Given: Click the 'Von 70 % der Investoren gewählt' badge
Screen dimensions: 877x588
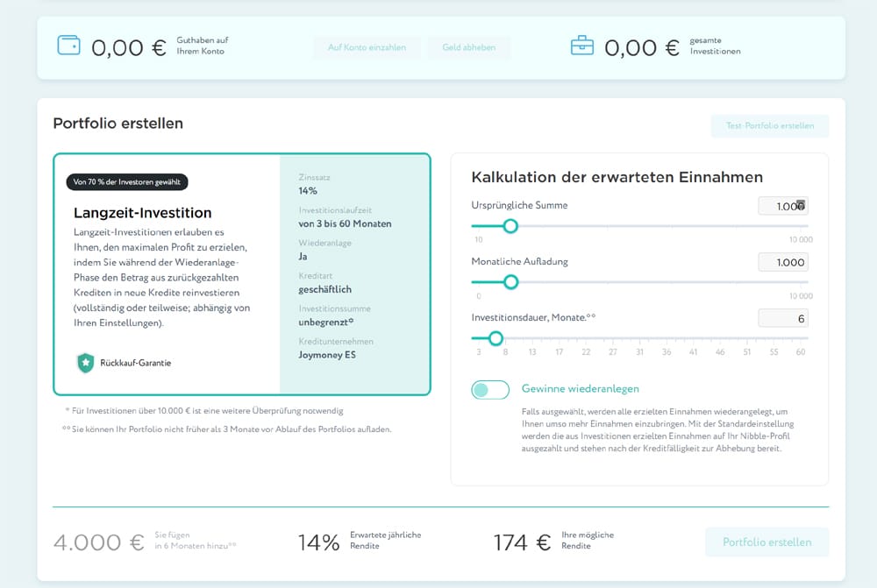Looking at the screenshot, I should [127, 182].
